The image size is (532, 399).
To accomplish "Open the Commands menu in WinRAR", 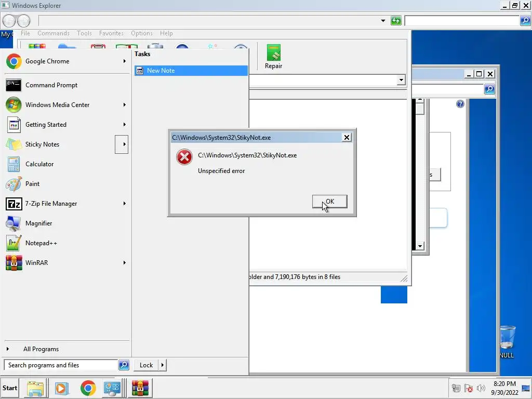I will pyautogui.click(x=54, y=33).
